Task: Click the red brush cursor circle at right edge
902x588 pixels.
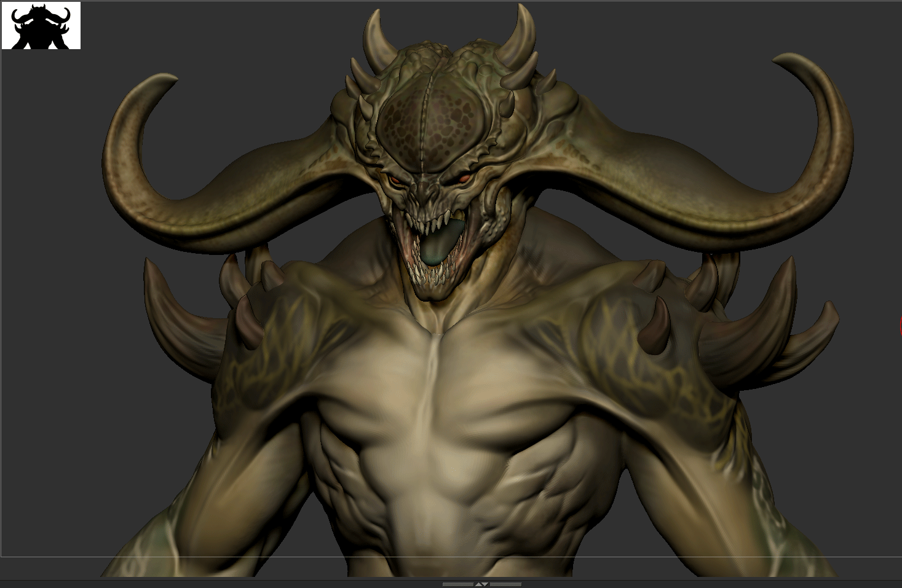Action: (900, 326)
